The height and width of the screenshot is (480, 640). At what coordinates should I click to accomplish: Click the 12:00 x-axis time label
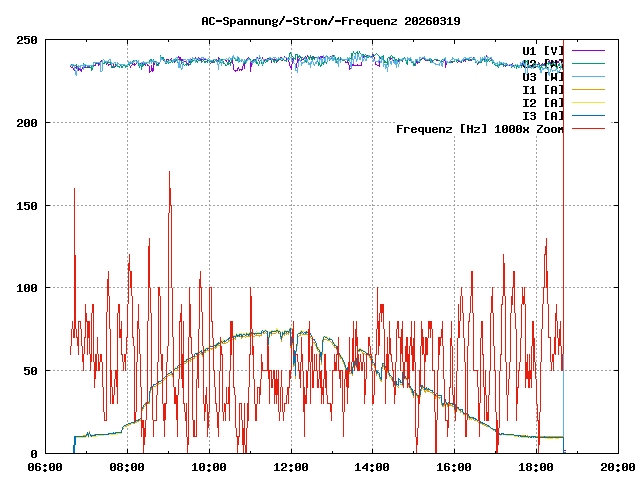[291, 467]
